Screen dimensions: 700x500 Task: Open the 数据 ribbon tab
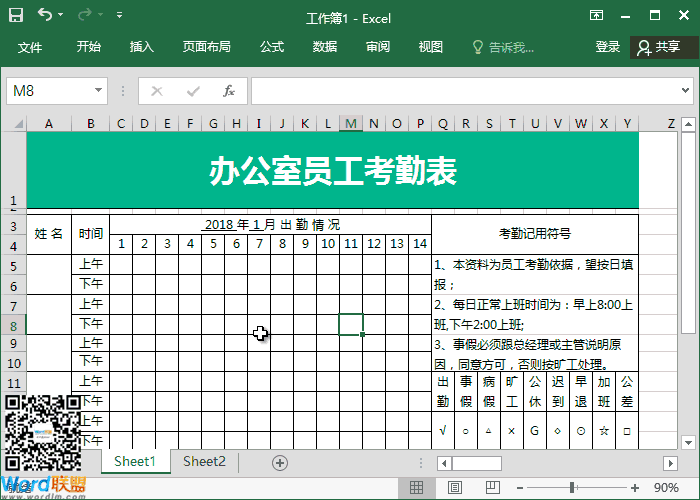tap(325, 47)
